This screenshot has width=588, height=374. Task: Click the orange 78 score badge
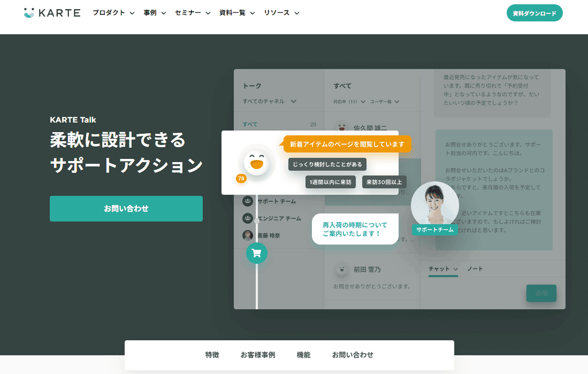(241, 178)
